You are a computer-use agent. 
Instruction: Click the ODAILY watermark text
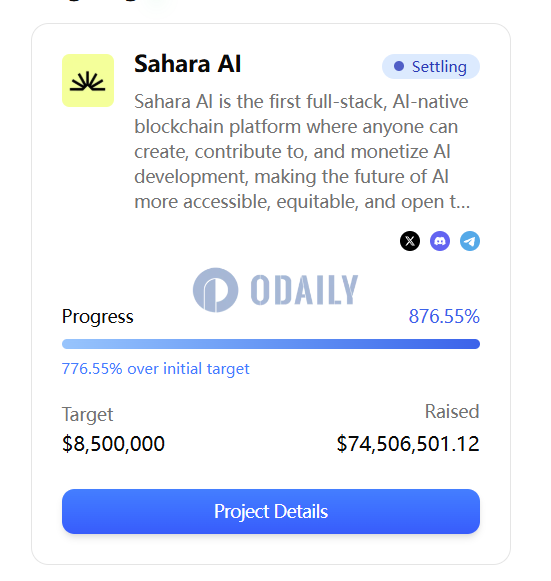tap(304, 290)
